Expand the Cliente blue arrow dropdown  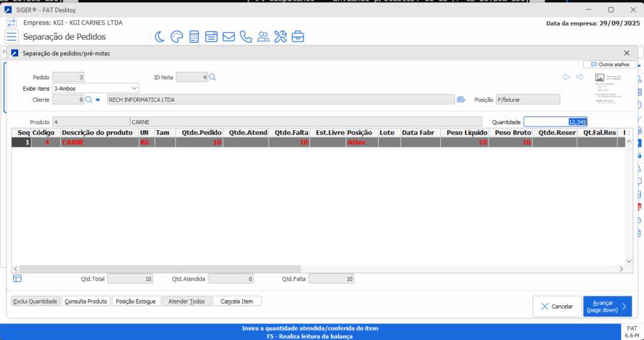(x=97, y=100)
